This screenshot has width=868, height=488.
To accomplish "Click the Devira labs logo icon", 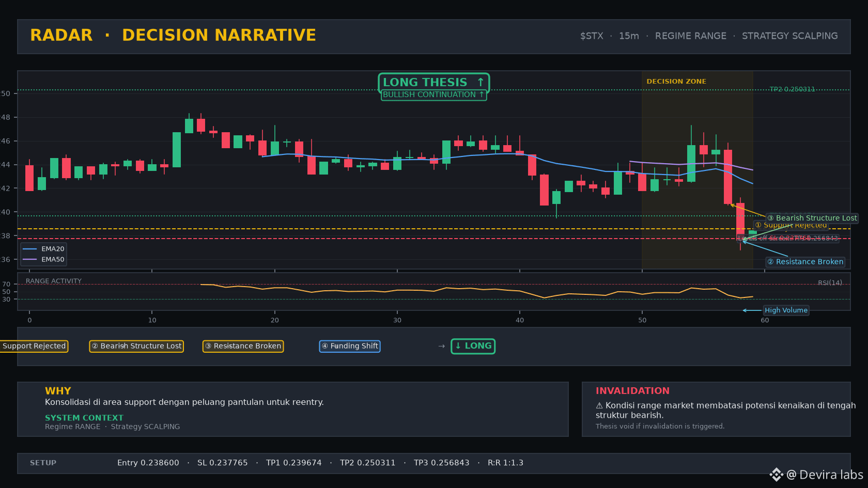I will click(776, 475).
